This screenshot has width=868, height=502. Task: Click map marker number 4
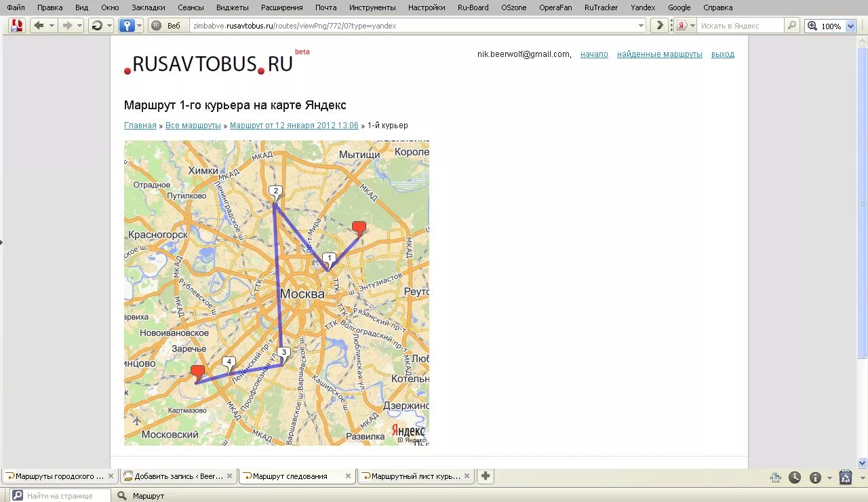(x=229, y=363)
